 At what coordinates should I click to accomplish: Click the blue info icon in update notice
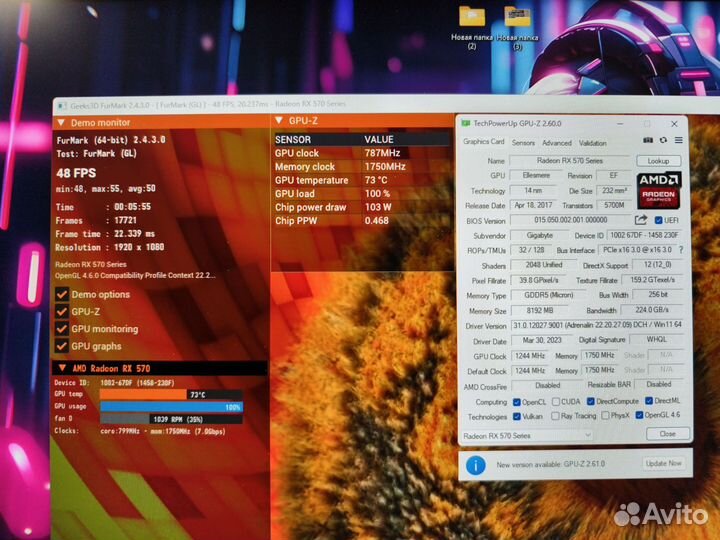tap(476, 466)
